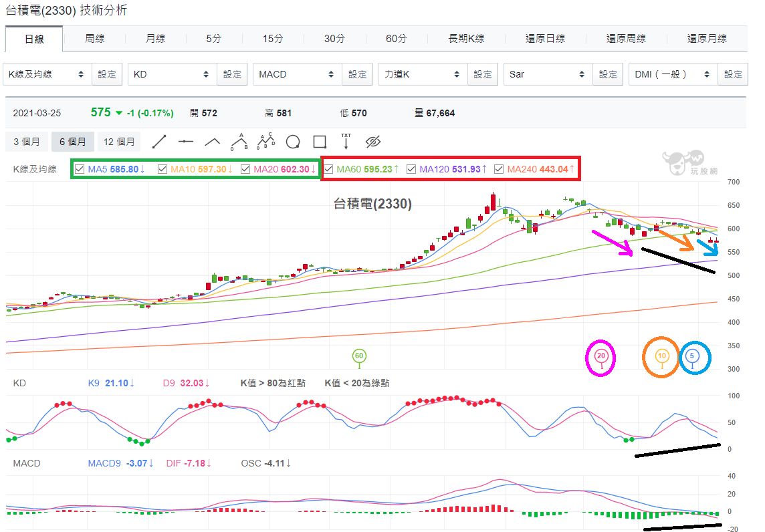Select the ABCD wave pattern tool
This screenshot has width=765, height=532.
pyautogui.click(x=266, y=142)
